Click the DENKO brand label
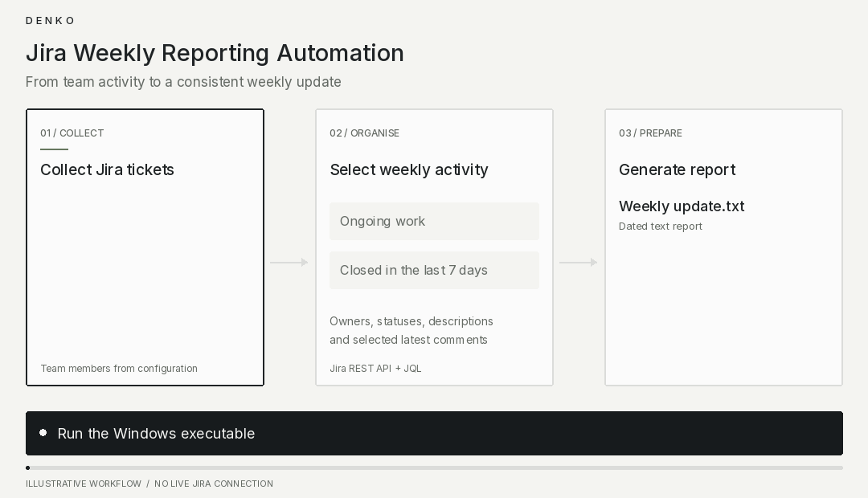 pyautogui.click(x=50, y=21)
